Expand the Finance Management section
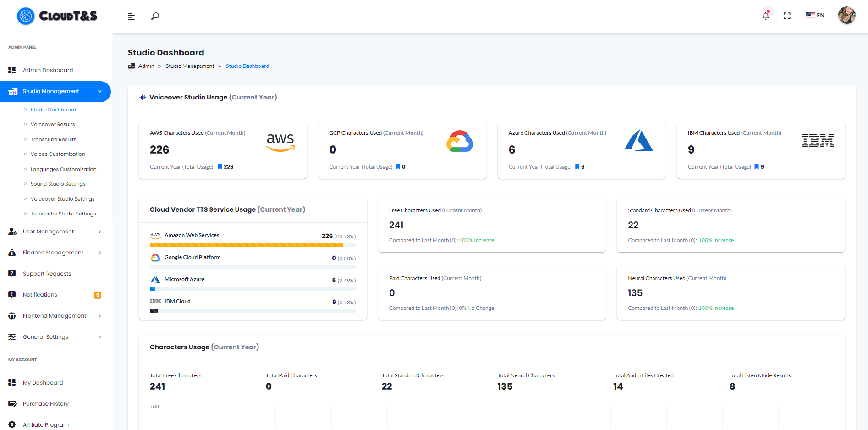Screen dimensions: 868x430 (x=99, y=253)
